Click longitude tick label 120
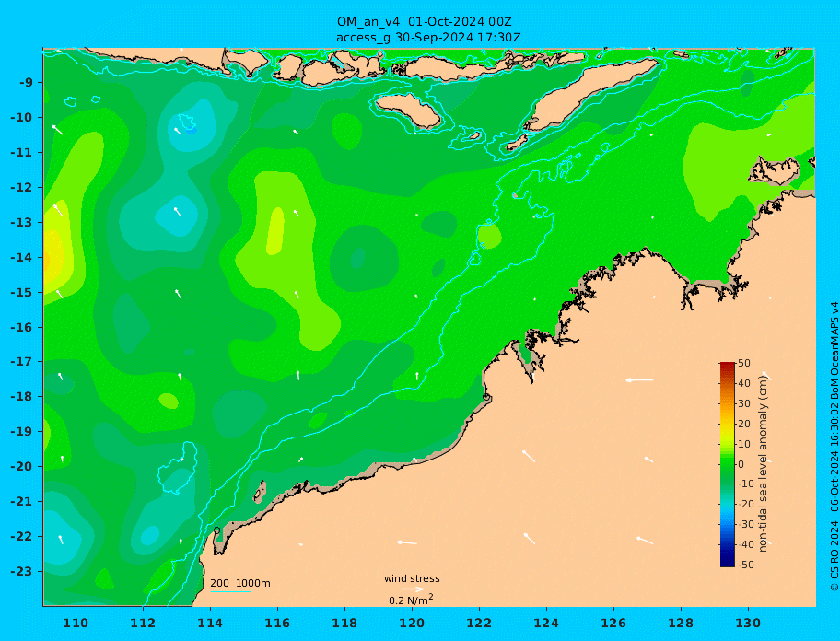The width and height of the screenshot is (840, 641). click(412, 623)
